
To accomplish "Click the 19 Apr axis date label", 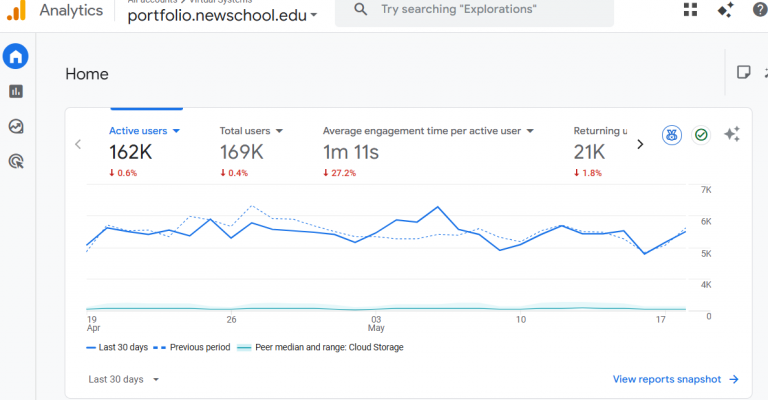I will (x=93, y=324).
